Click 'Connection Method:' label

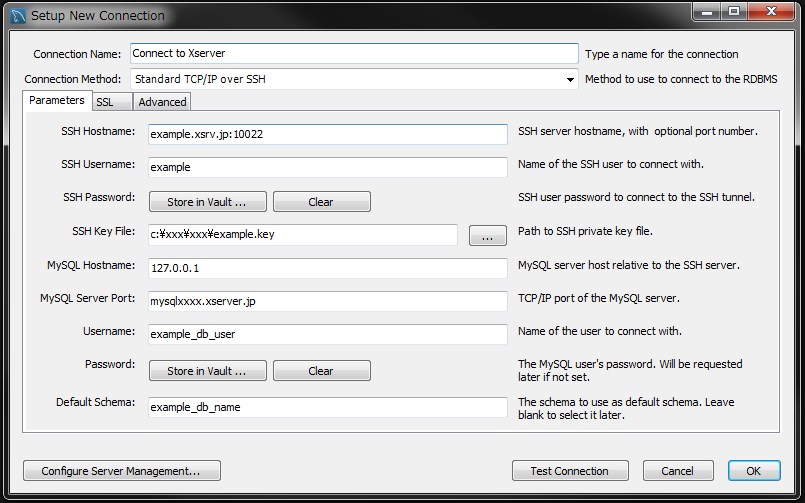pyautogui.click(x=73, y=79)
